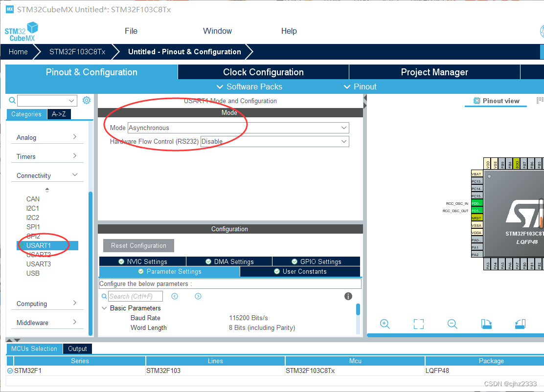This screenshot has height=392, width=544.
Task: Fit the chip to the view
Action: click(x=419, y=324)
